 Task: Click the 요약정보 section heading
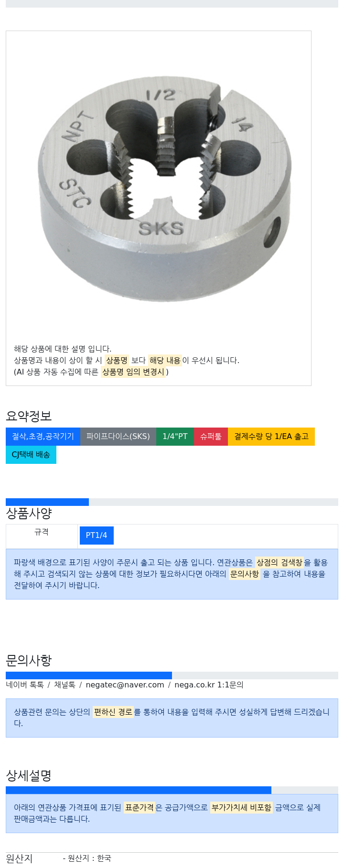tap(29, 416)
